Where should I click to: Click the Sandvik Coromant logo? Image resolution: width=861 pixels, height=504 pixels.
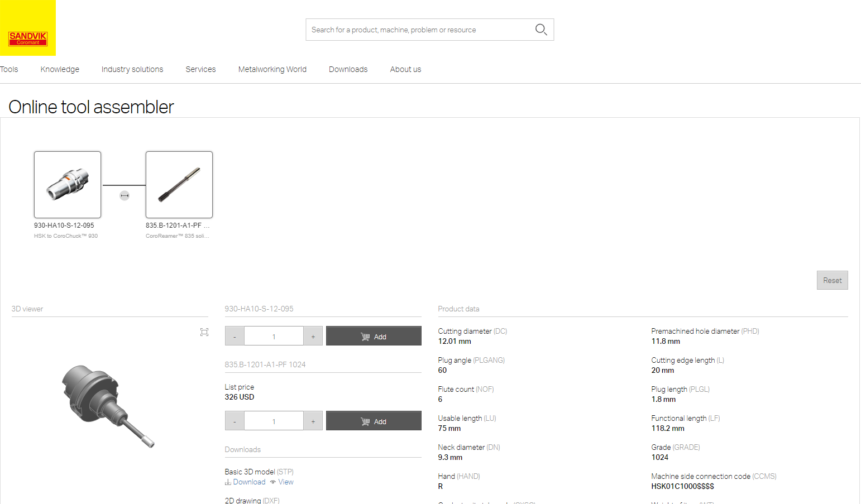pyautogui.click(x=28, y=38)
